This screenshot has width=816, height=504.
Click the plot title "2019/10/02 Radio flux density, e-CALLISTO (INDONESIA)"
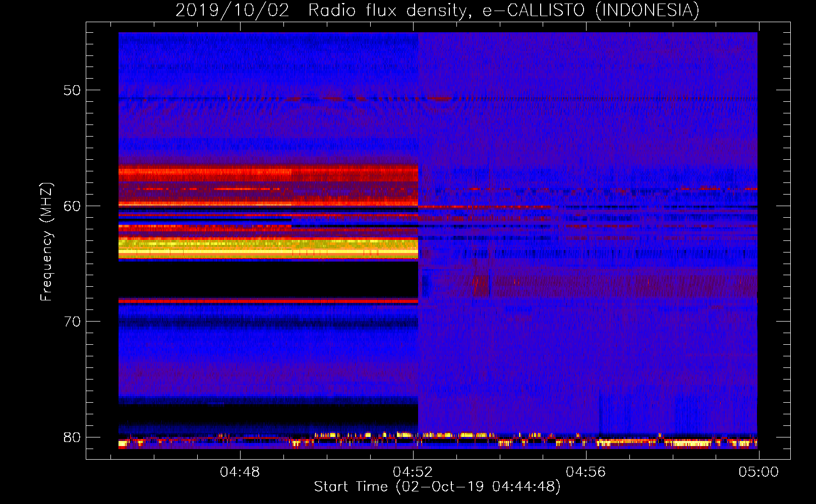(437, 11)
